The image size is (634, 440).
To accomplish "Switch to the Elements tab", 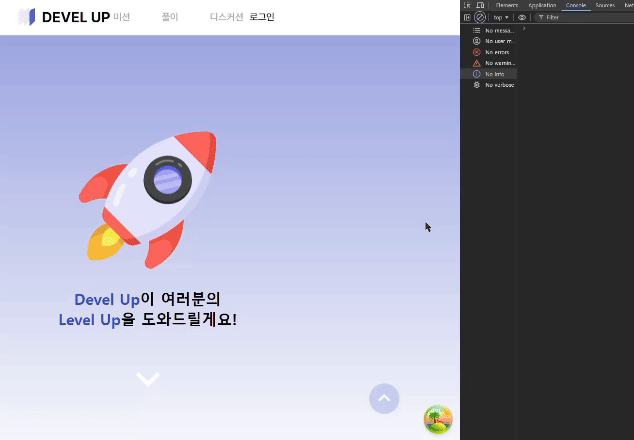I will click(x=507, y=5).
